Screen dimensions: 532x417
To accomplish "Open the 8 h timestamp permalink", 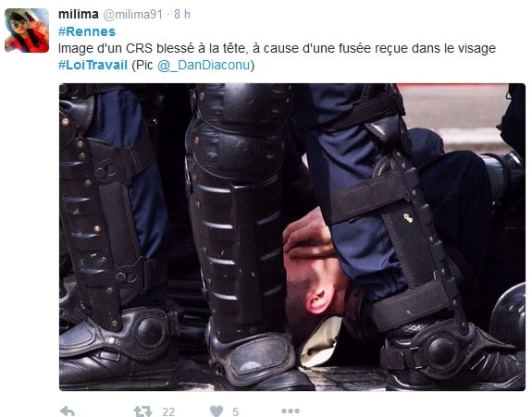I will [182, 14].
